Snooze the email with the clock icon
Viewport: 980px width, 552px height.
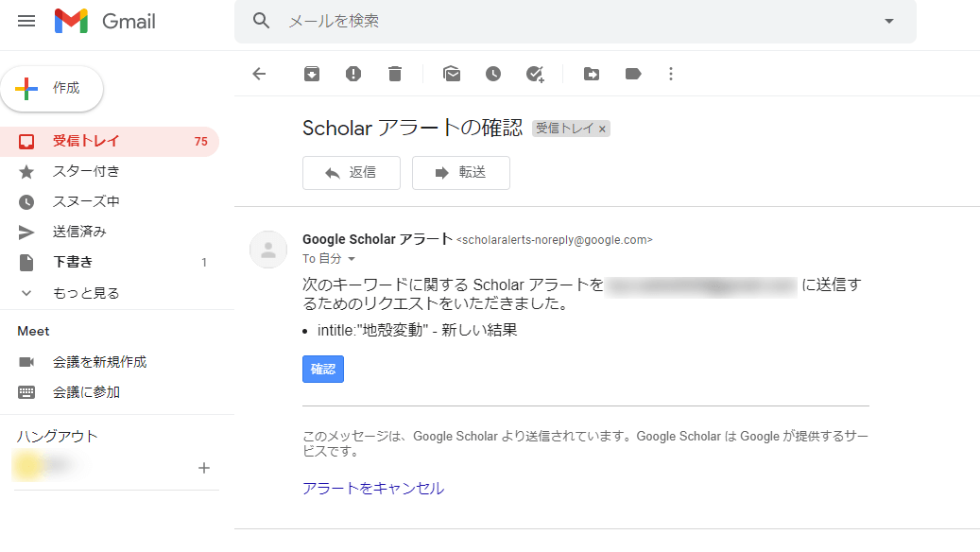tap(493, 74)
